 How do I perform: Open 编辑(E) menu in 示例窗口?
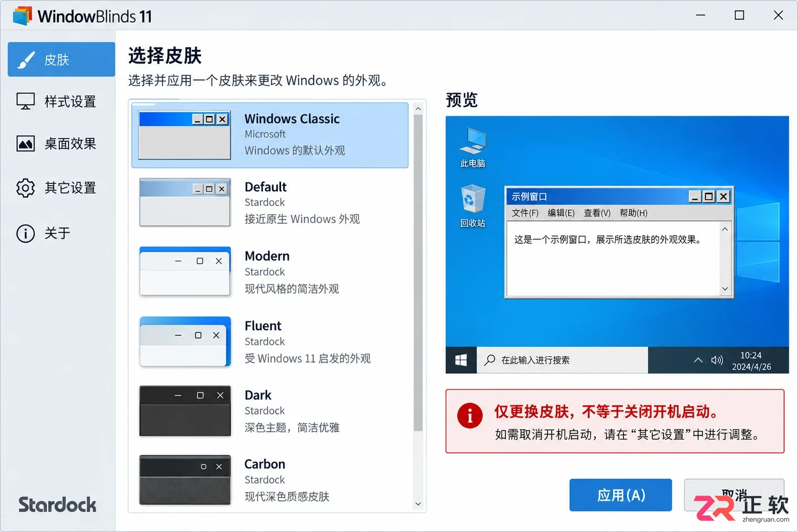561,213
